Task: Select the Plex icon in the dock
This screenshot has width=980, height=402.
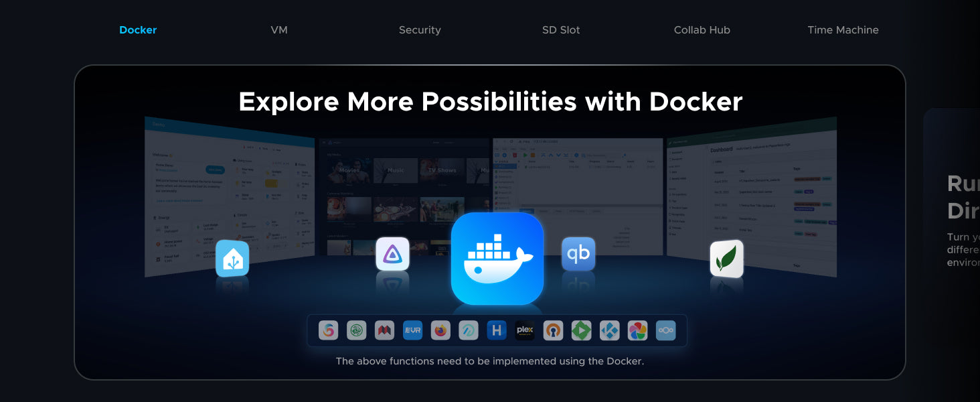Action: (x=525, y=330)
